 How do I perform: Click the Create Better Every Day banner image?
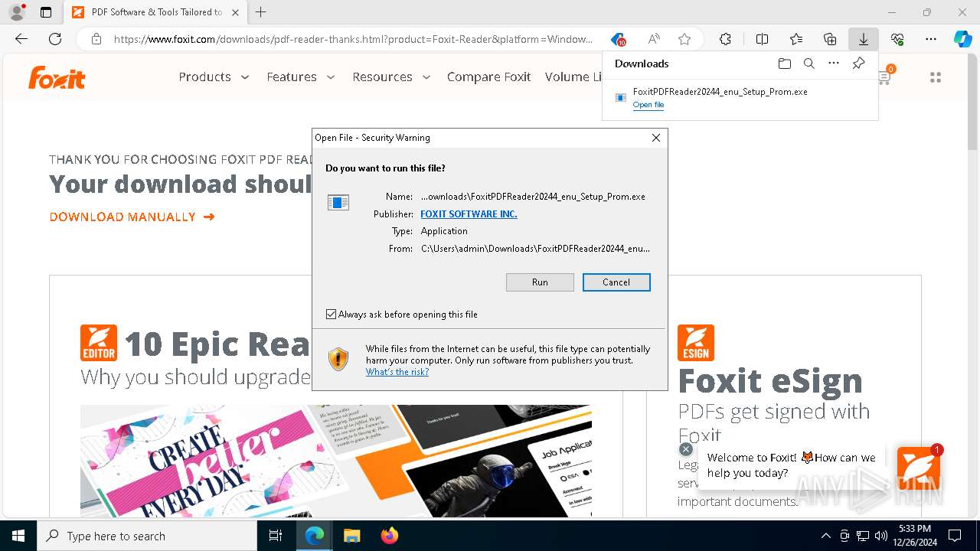click(335, 461)
